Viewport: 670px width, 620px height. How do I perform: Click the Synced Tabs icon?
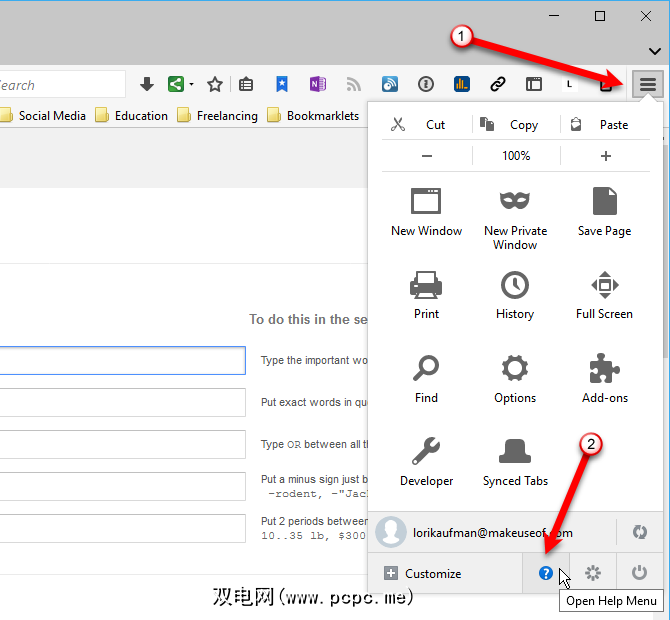click(x=515, y=452)
